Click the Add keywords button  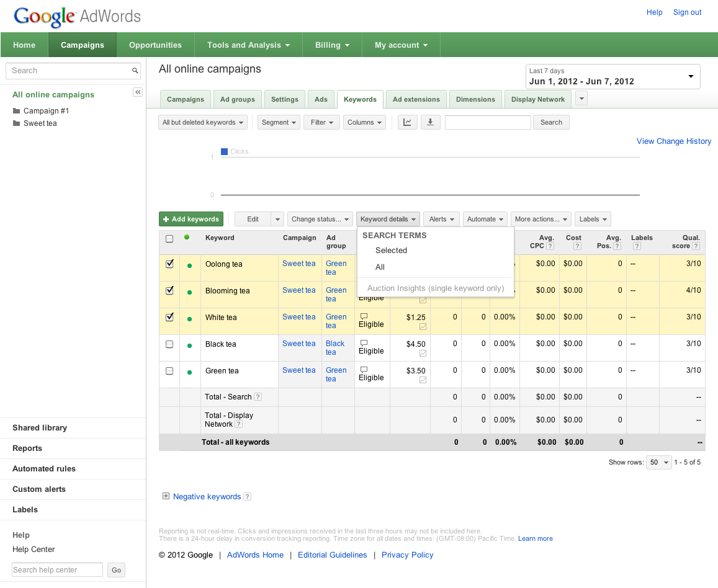191,219
